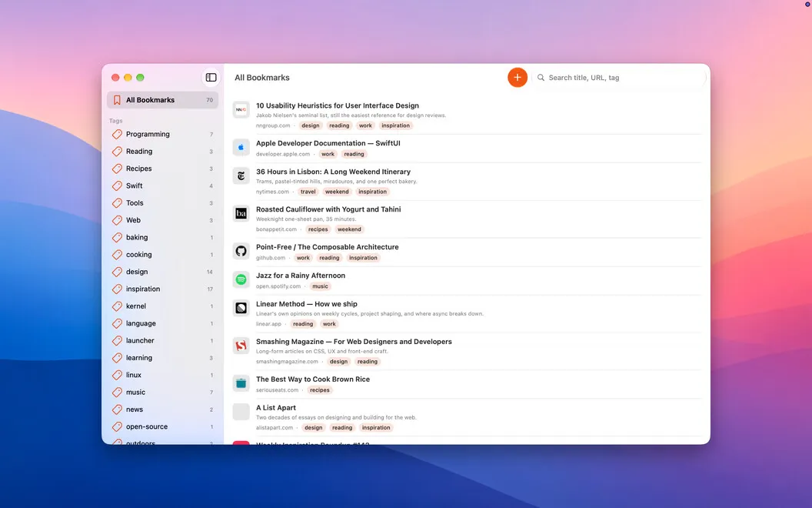Select the Tools tag icon
The image size is (812, 508).
117,202
